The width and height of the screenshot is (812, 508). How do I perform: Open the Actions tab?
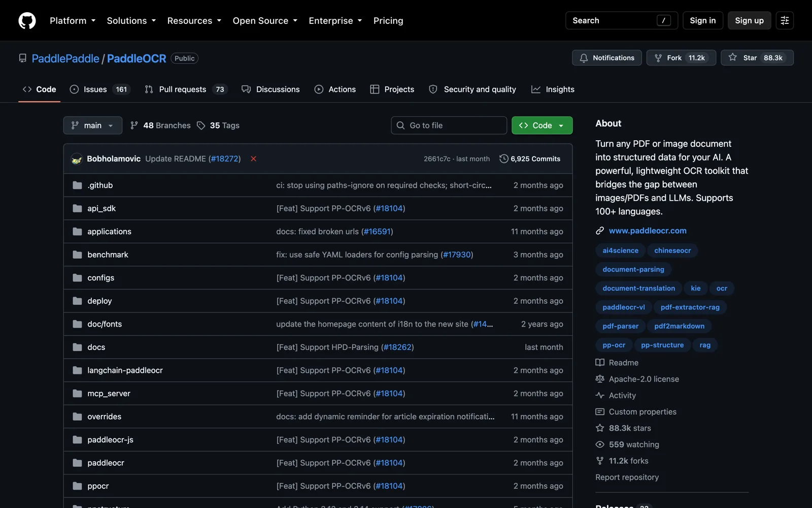point(335,89)
